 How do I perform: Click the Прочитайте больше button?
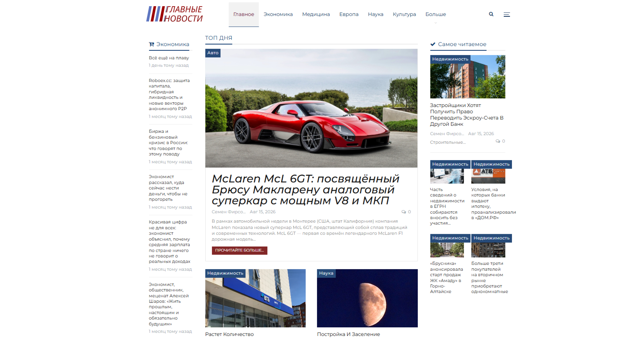click(239, 250)
